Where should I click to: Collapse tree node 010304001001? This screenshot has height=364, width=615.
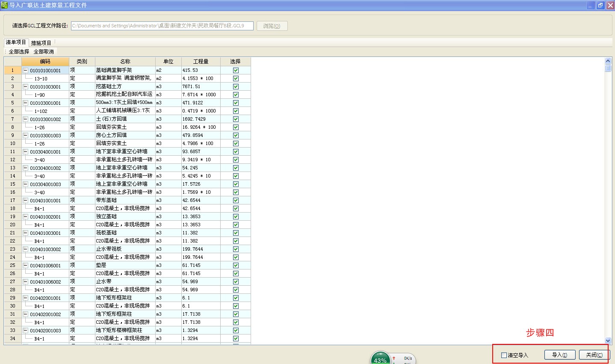pos(26,151)
